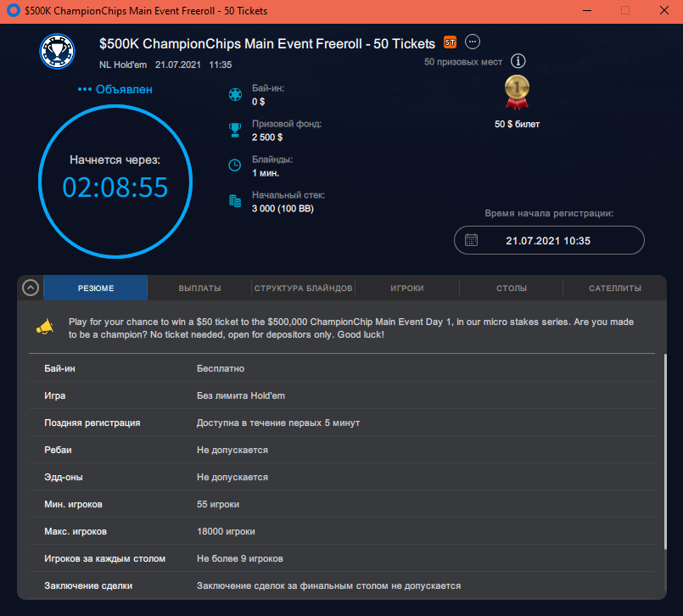This screenshot has width=683, height=616.
Task: Click the buy-in poker chip icon
Action: [x=235, y=94]
